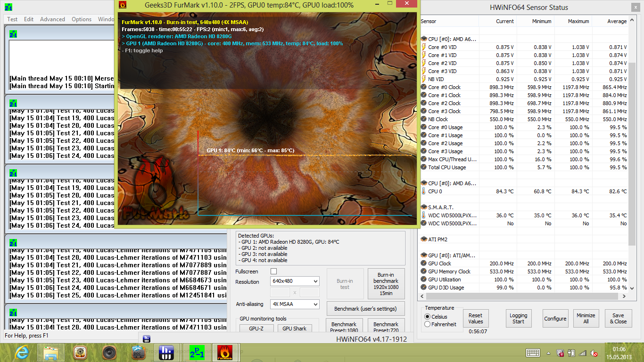Viewport: 644px width, 362px height.
Task: Click the 'GPU 1: AMD Radeon HD 8280G' detected GPU line
Action: 289,242
